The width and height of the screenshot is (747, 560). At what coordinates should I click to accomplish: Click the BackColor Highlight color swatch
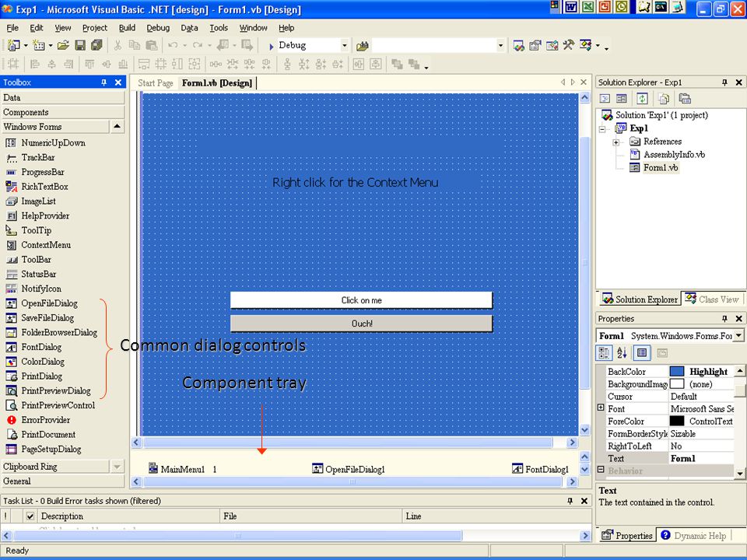pos(676,372)
